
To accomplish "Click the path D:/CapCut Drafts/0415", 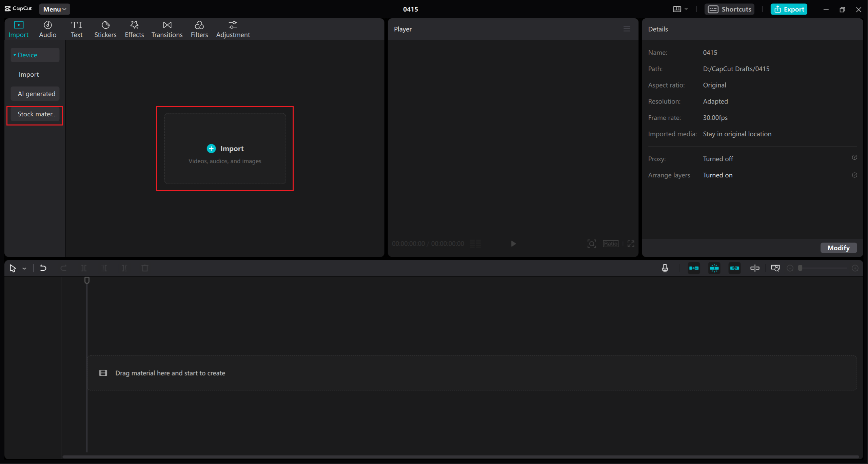I will [x=736, y=69].
